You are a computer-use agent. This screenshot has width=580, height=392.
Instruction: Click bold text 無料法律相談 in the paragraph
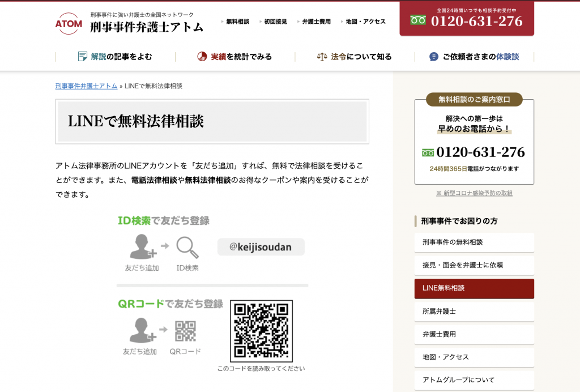tap(208, 180)
